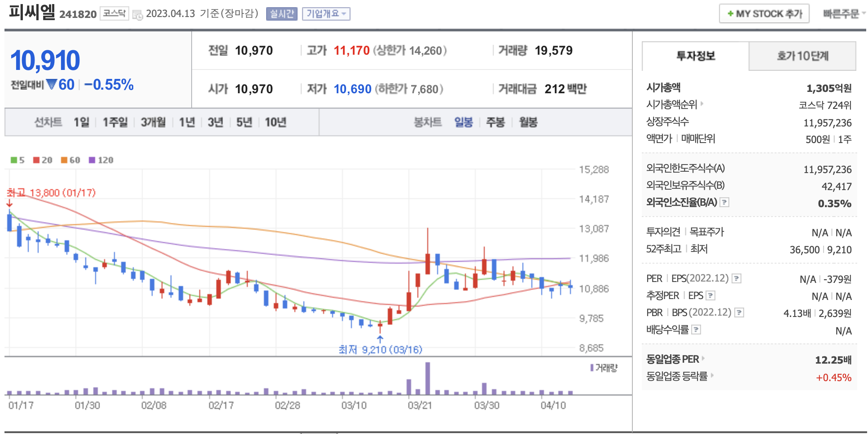This screenshot has width=868, height=434.
Task: Expand the 동일업종 등락률 link arrow
Action: [712, 376]
